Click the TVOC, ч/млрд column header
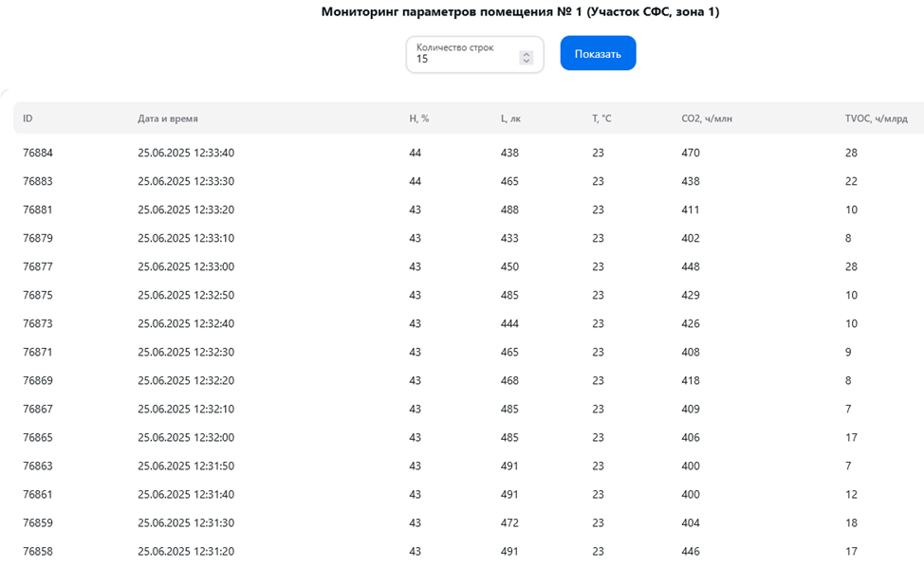924x567 pixels. tap(878, 119)
